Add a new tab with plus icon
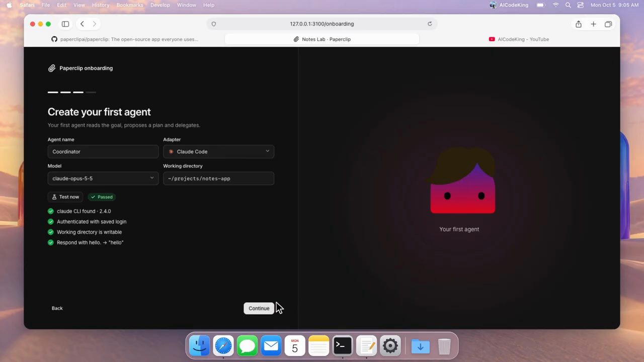The image size is (644, 362). 593,24
